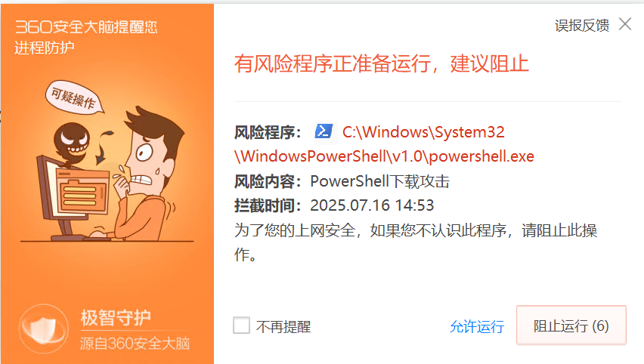The image size is (644, 364).
Task: Tick the 不再提醒 checkbox
Action: click(242, 325)
